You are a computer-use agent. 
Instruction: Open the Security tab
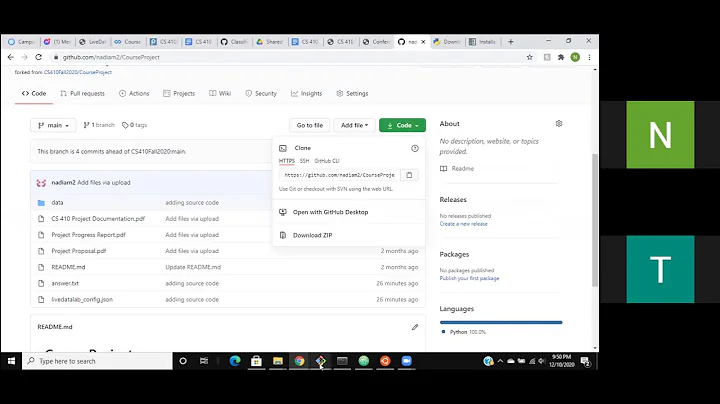click(x=261, y=94)
